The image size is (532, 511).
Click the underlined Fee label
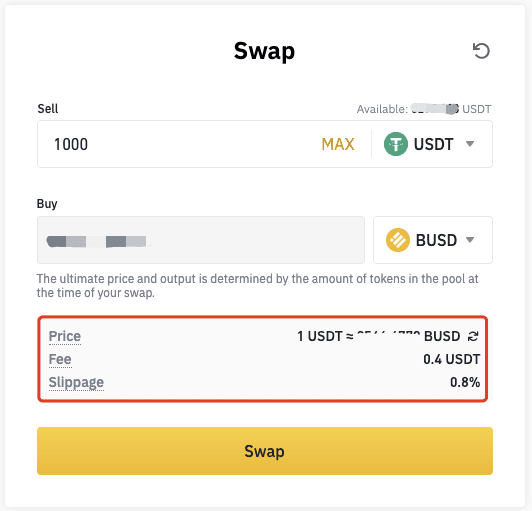[x=60, y=359]
